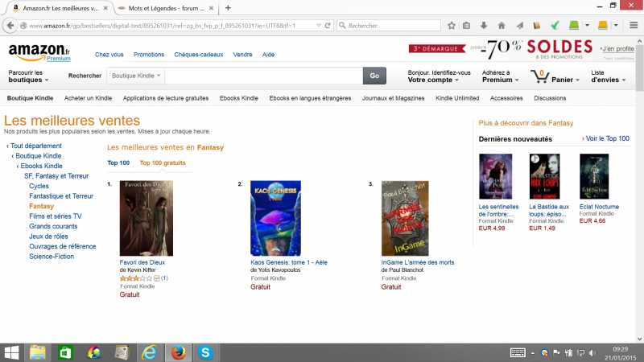
Task: Open the Panier shopping cart icon
Action: point(539,76)
